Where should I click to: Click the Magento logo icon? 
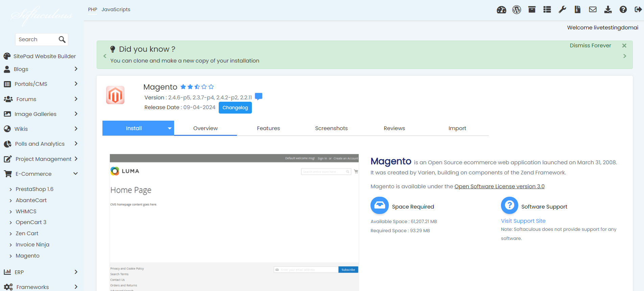tap(115, 95)
